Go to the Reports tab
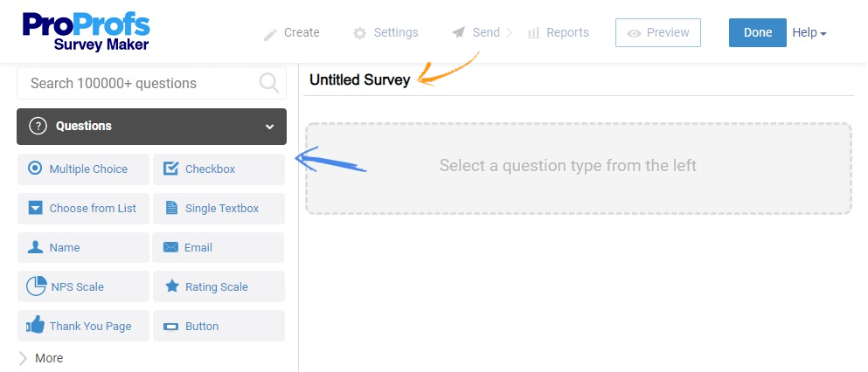 click(558, 33)
